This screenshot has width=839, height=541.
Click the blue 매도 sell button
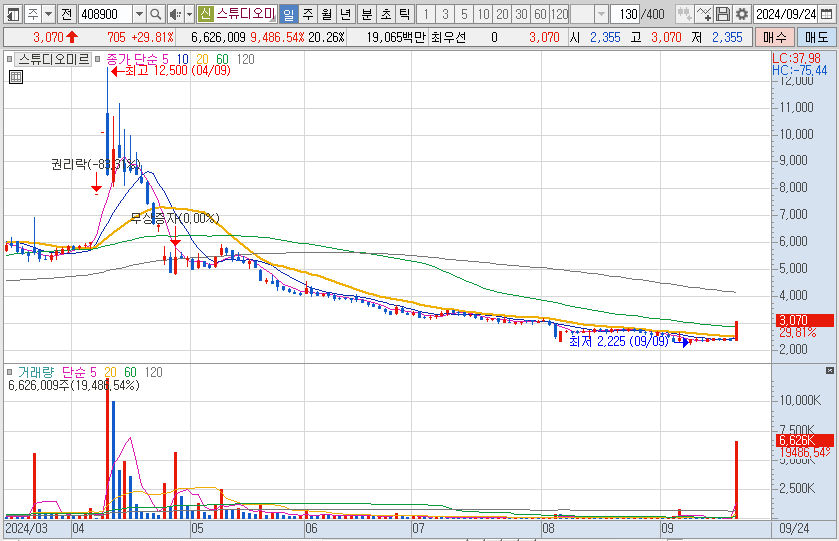pos(816,37)
